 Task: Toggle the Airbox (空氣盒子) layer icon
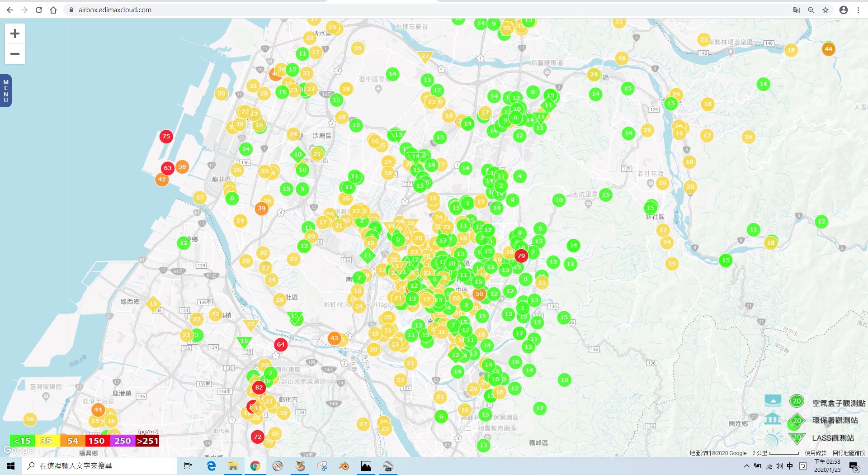773,400
